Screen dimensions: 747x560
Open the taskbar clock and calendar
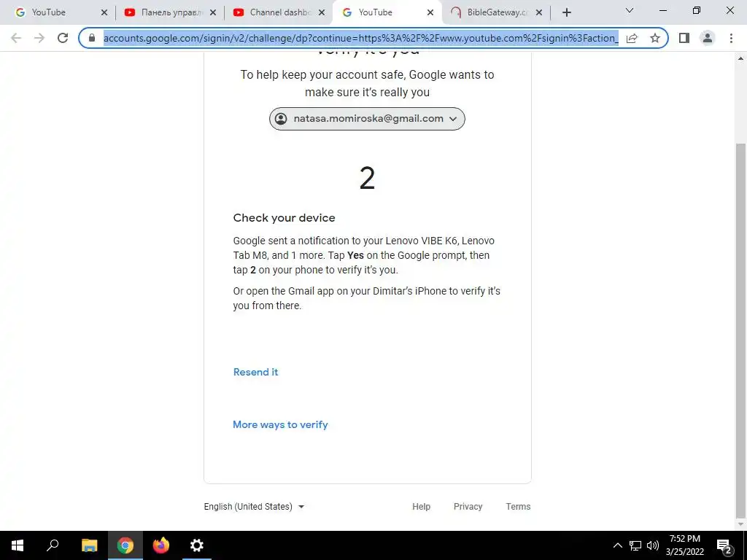point(684,545)
